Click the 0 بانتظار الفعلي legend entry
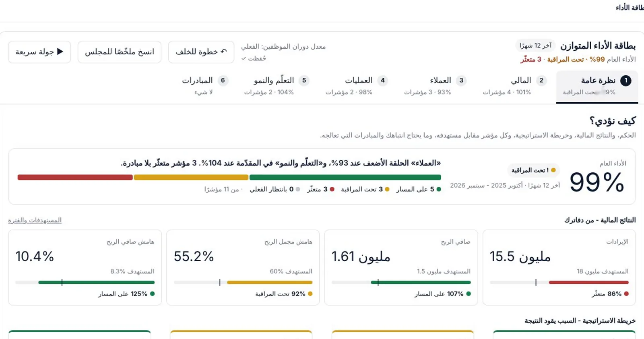This screenshot has height=339, width=644. [275, 189]
